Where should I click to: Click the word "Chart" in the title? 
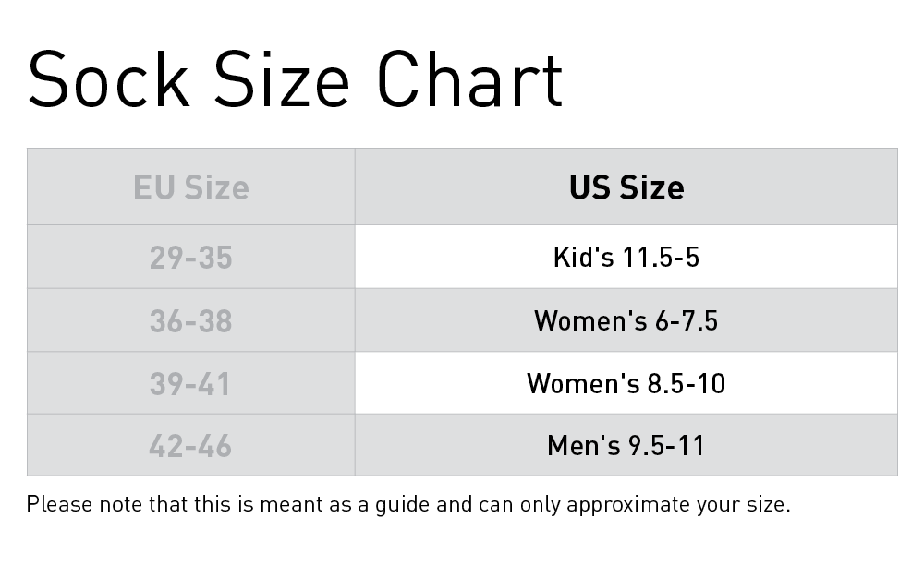pos(469,79)
